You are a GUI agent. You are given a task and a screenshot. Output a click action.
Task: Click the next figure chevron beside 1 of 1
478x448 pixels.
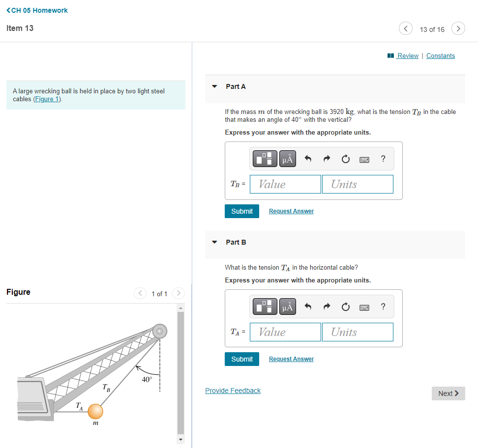tap(178, 293)
